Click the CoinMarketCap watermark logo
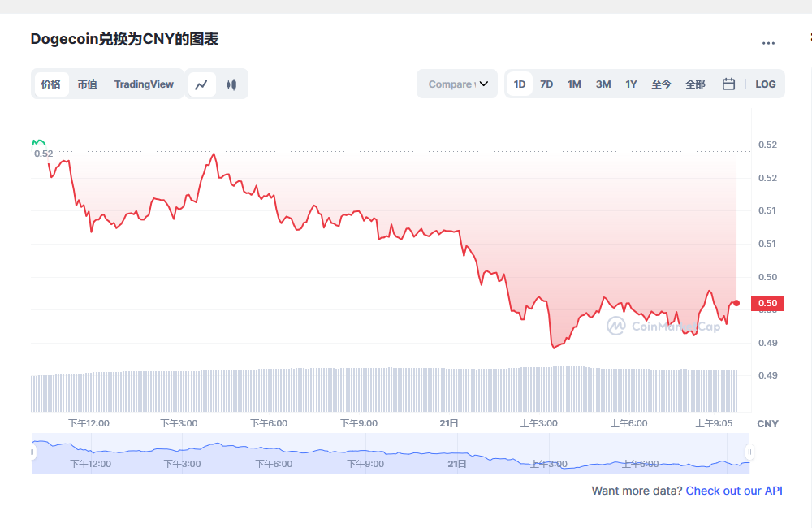812x528 pixels. (x=616, y=326)
